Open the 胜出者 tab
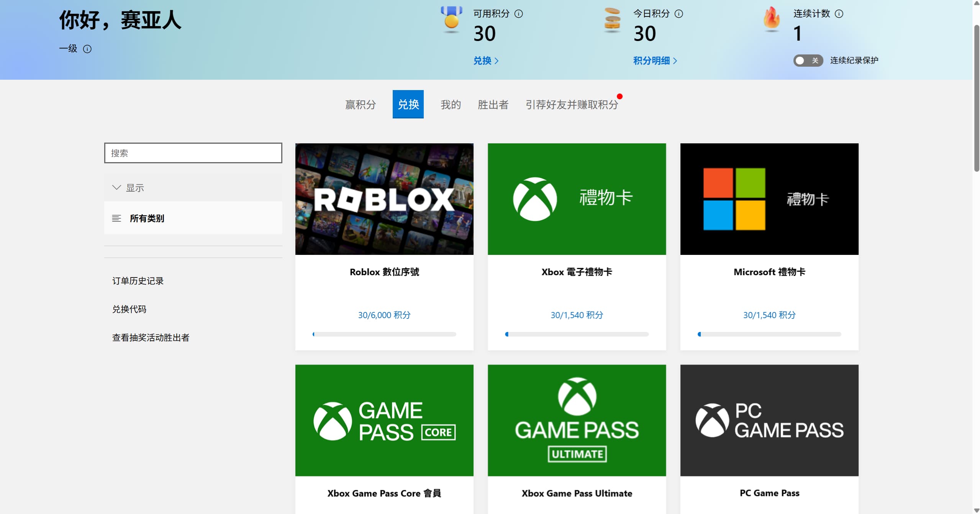This screenshot has width=980, height=514. pyautogui.click(x=493, y=105)
